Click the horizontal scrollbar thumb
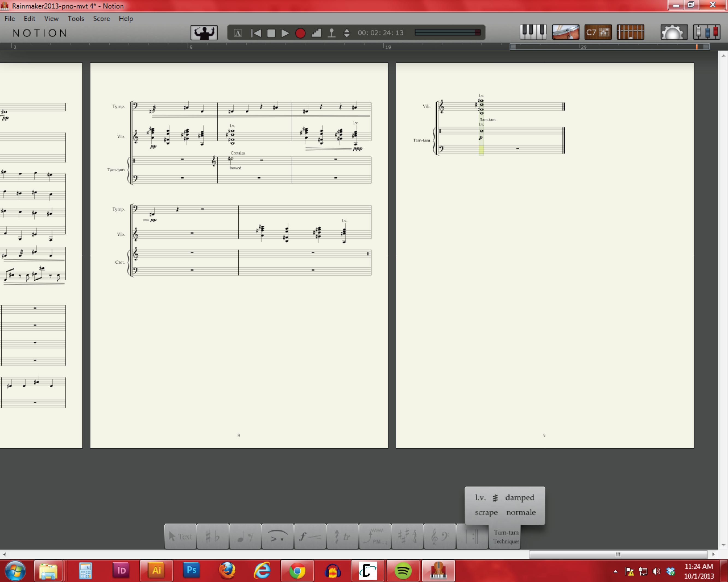728x582 pixels. click(x=618, y=554)
